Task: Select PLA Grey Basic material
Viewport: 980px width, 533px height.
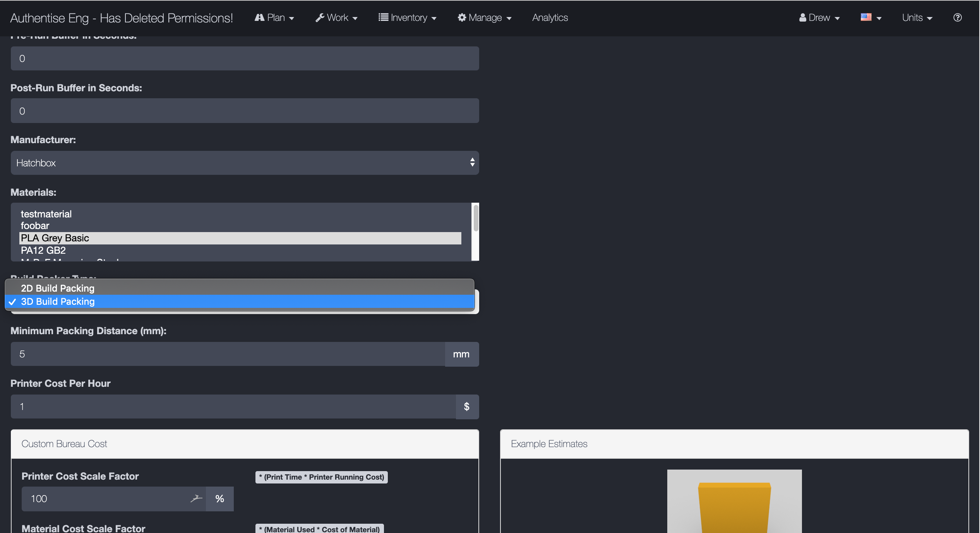Action: click(55, 238)
